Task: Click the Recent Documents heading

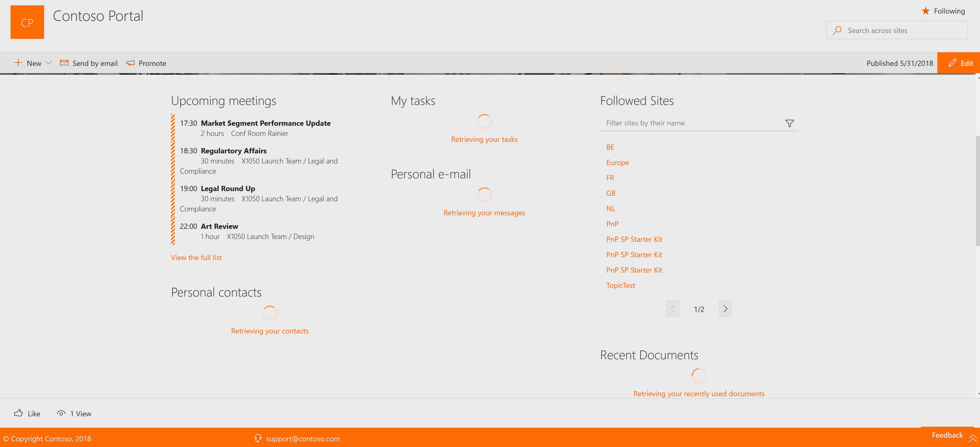Action: [649, 355]
